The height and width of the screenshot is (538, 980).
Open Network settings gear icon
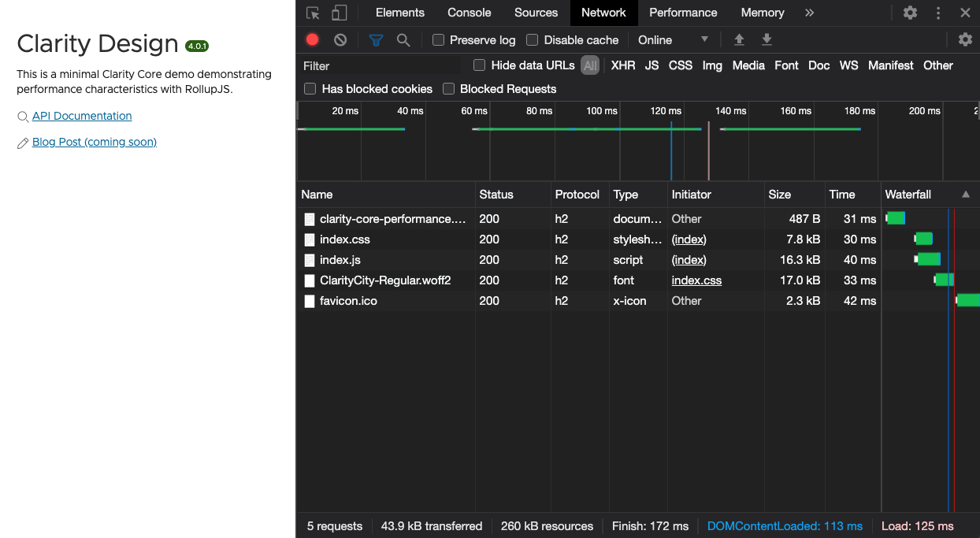[x=965, y=39]
